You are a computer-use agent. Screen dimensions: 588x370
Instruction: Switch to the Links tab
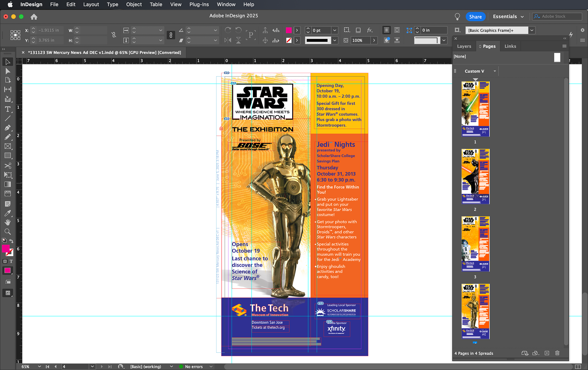point(510,46)
